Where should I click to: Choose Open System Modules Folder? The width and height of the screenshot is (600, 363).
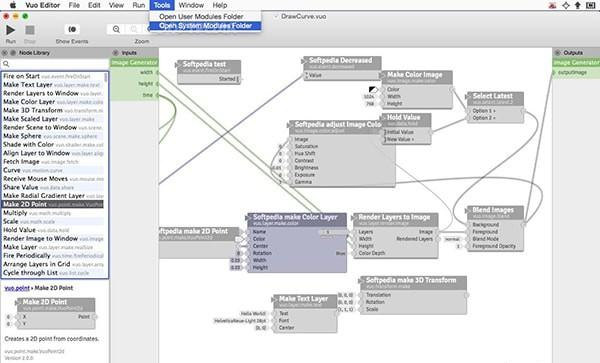click(205, 26)
